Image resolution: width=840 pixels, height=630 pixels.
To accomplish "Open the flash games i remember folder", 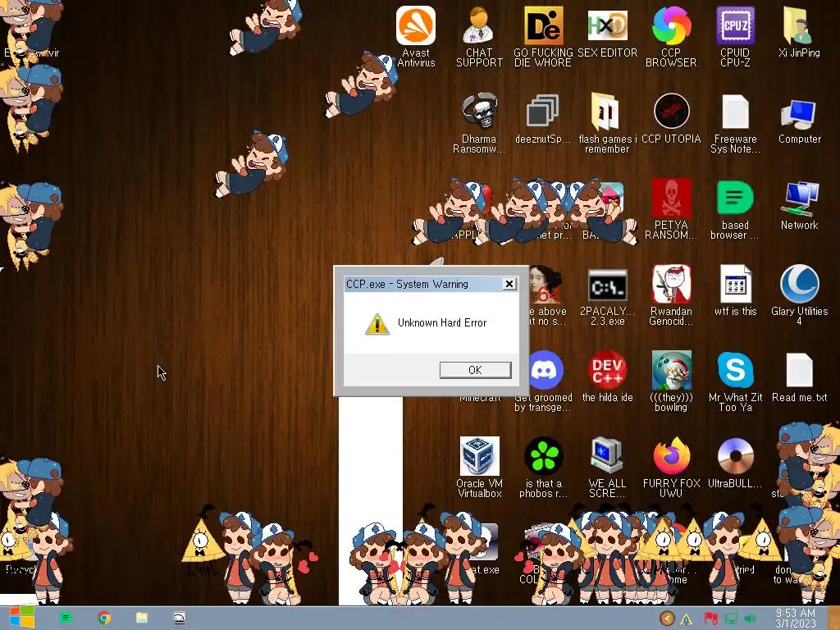I will 607,123.
